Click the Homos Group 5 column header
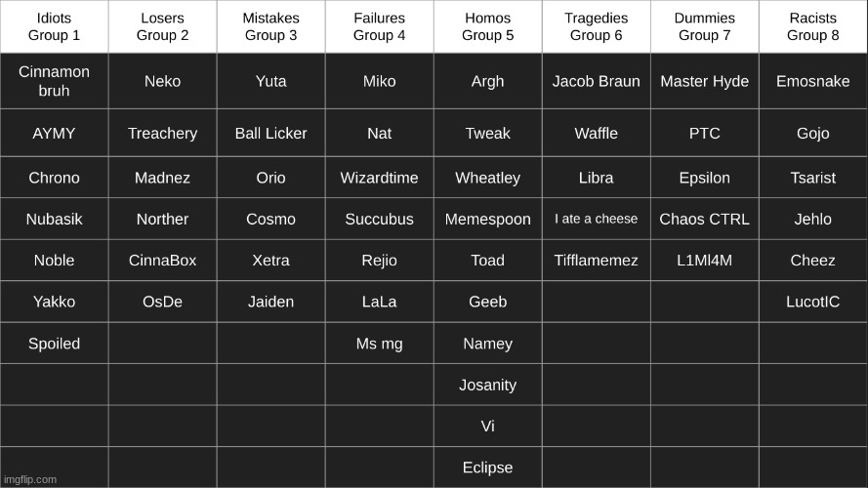The image size is (868, 488). (x=487, y=26)
